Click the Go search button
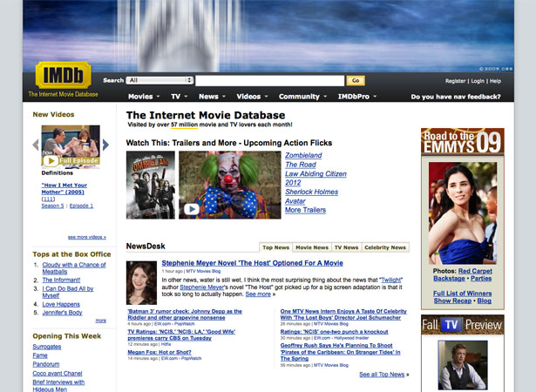This screenshot has width=536, height=392. point(356,81)
